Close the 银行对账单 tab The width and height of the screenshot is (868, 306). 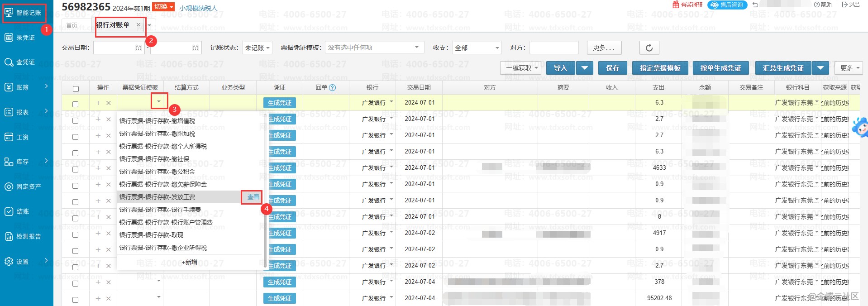tap(138, 25)
